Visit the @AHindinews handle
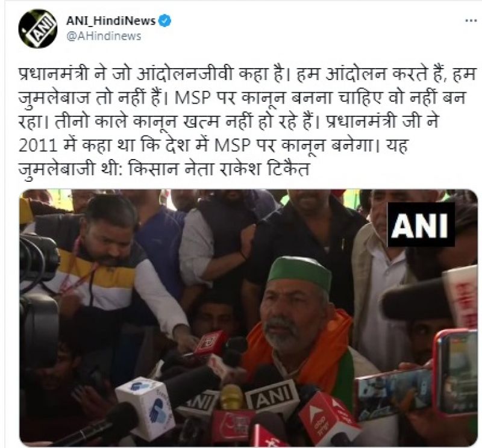This screenshot has height=448, width=482. (x=104, y=36)
